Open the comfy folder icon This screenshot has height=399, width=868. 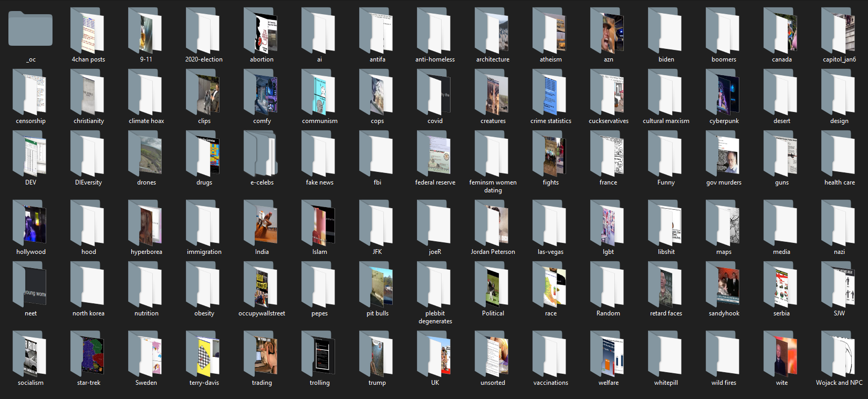coord(261,92)
